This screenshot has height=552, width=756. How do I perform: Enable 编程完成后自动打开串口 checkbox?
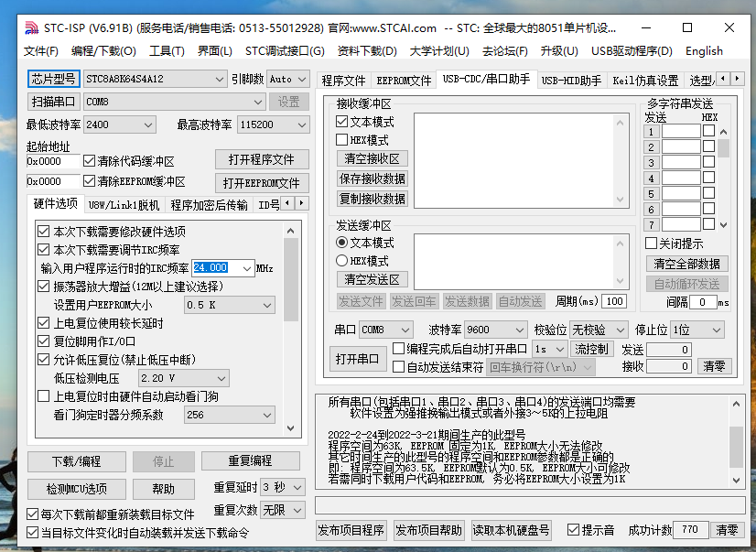tap(399, 348)
